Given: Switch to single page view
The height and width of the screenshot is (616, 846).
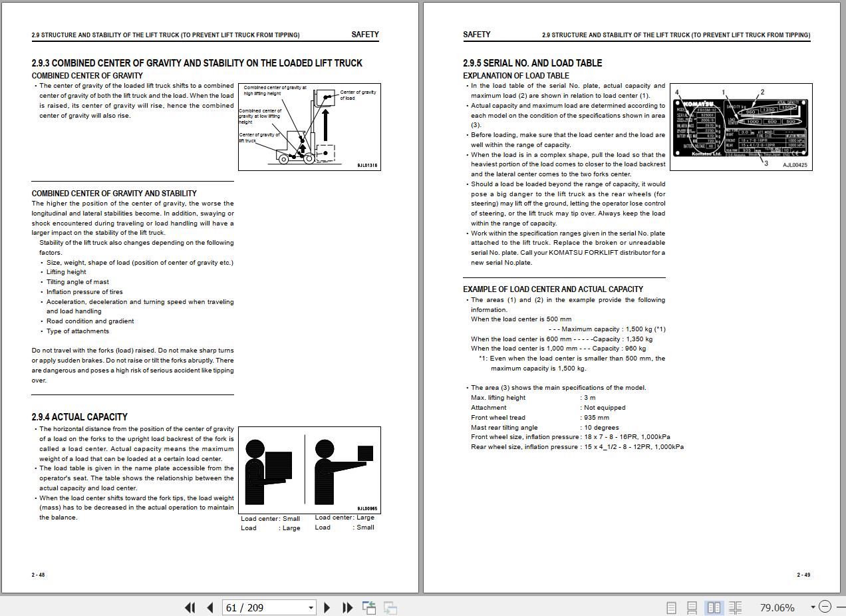Looking at the screenshot, I should [671, 607].
